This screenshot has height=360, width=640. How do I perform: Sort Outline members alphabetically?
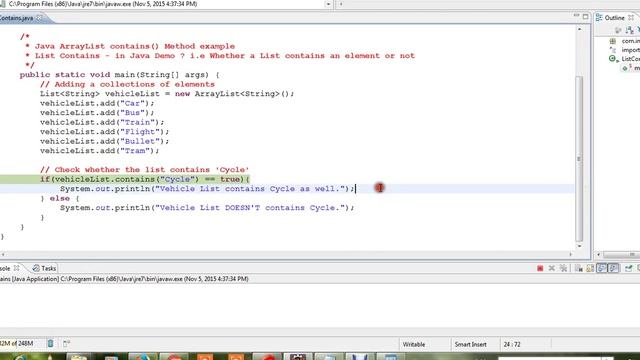pos(629,30)
